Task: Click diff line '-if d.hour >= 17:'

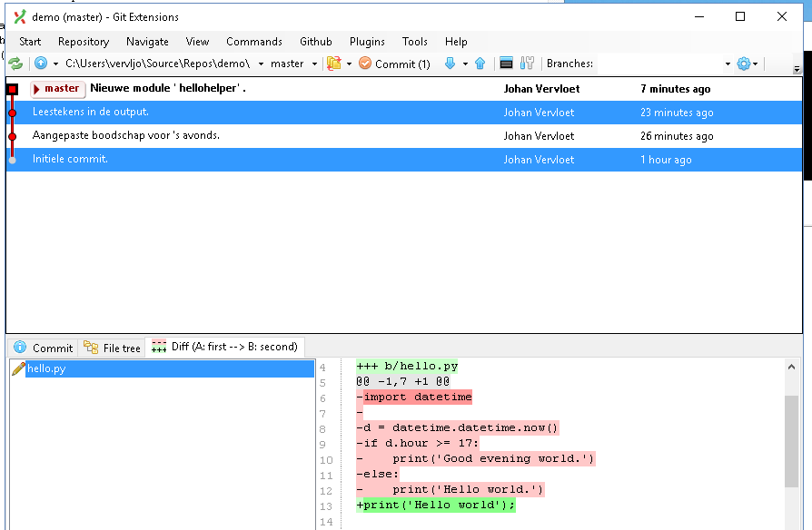Action: [x=418, y=444]
